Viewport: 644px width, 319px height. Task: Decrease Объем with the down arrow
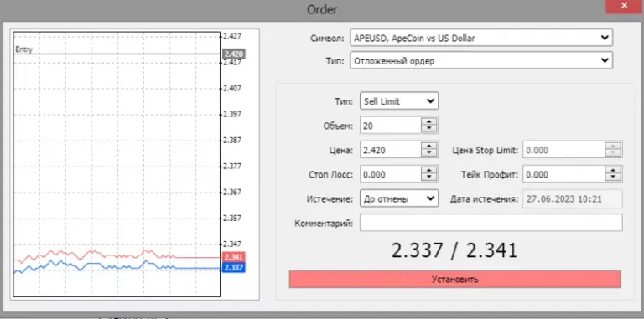(x=428, y=129)
